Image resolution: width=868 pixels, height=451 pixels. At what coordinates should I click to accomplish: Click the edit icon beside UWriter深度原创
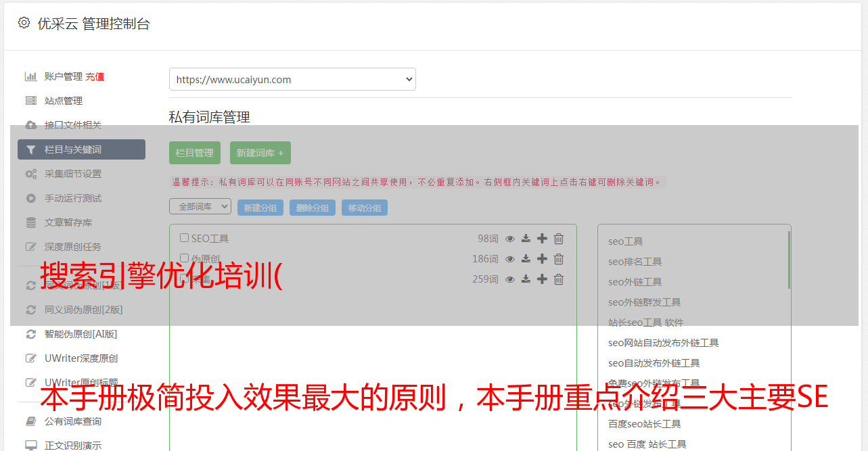(x=30, y=358)
